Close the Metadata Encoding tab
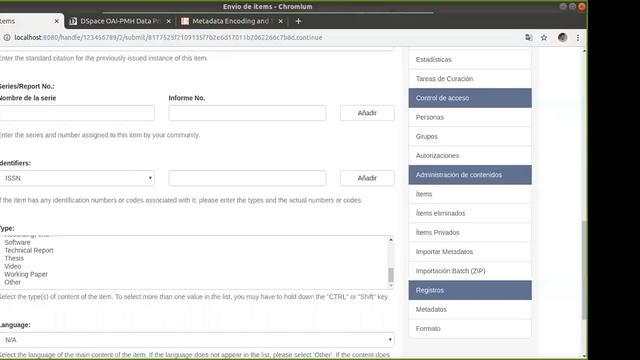The width and height of the screenshot is (640, 360). 280,21
